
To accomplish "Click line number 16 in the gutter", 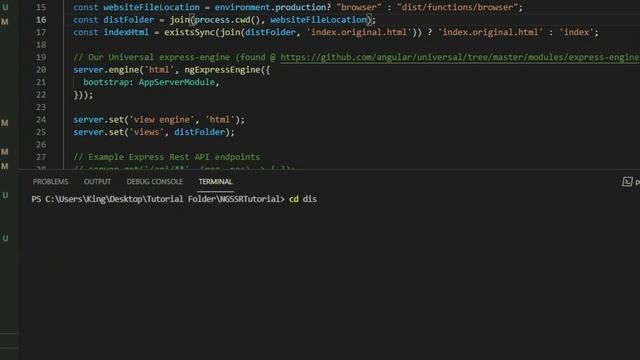I will [x=41, y=20].
